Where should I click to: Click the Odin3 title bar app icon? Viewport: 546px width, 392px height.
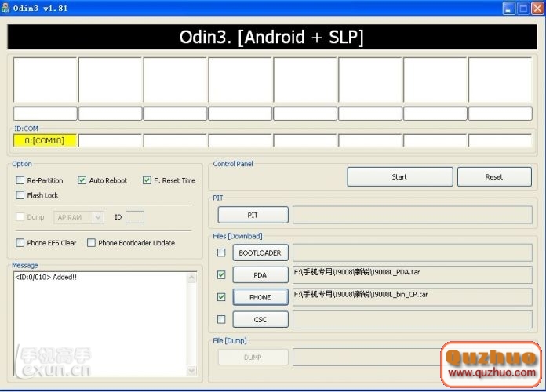tap(7, 8)
